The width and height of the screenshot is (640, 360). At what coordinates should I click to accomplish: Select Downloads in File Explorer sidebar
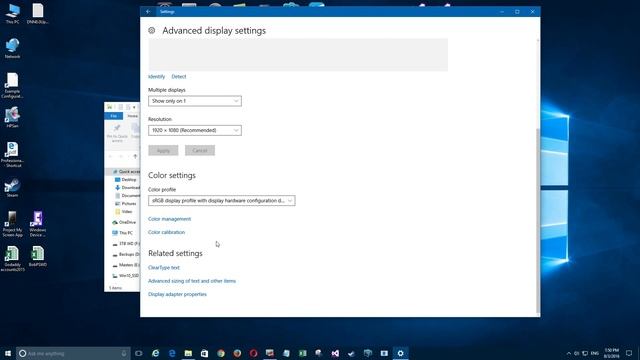(127, 188)
